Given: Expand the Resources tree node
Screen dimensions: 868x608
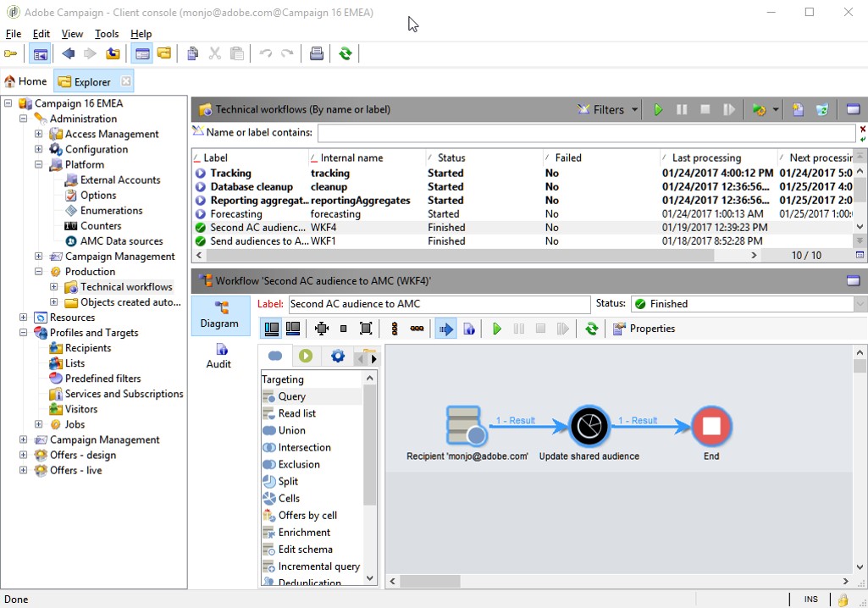Looking at the screenshot, I should (x=23, y=318).
